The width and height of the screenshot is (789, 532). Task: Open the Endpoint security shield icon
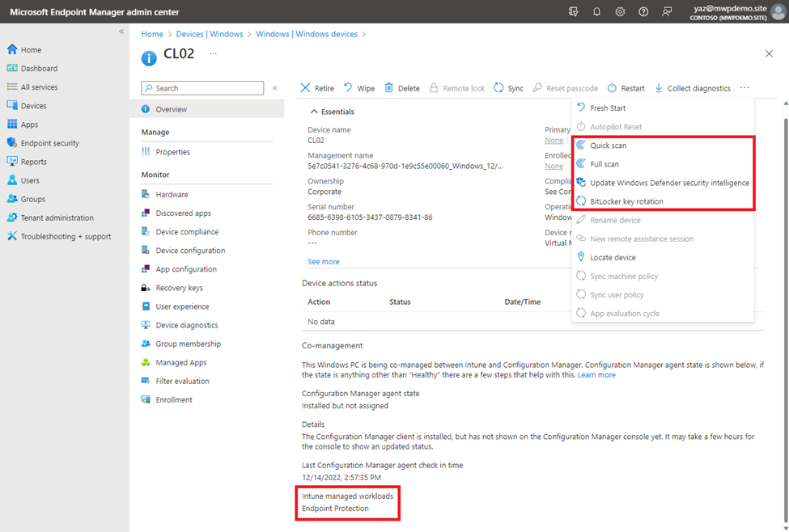click(x=12, y=142)
